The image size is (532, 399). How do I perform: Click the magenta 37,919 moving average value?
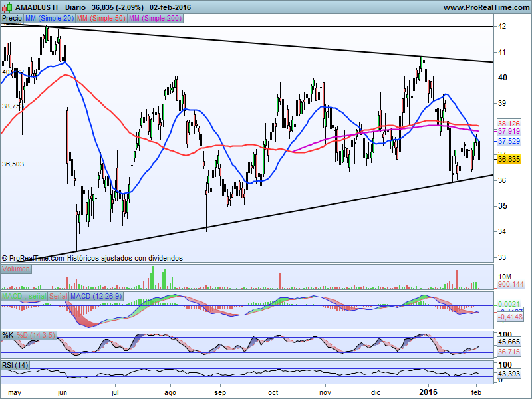click(509, 131)
